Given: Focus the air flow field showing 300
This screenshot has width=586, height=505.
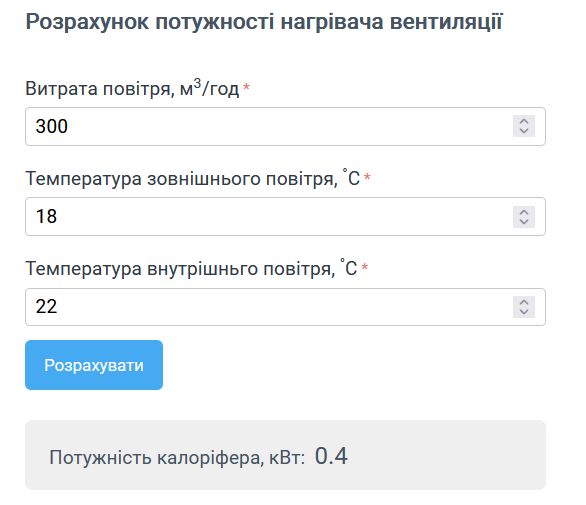Looking at the screenshot, I should pos(285,126).
